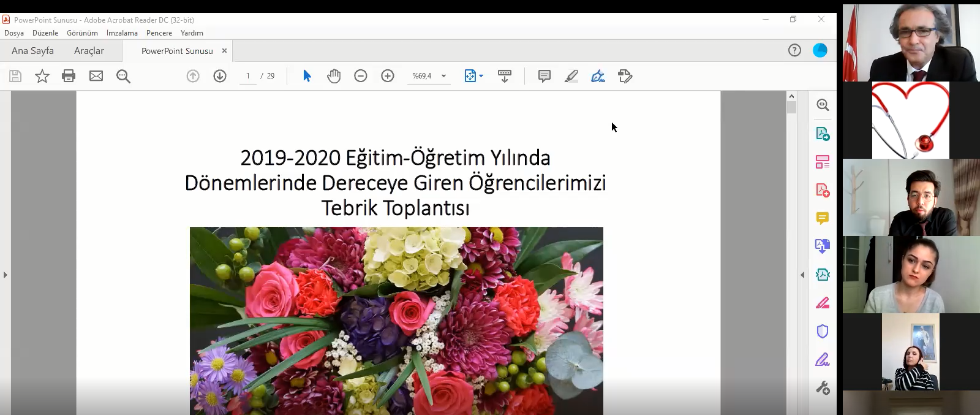
Task: Switch to the Araçlar tab
Action: [x=89, y=51]
